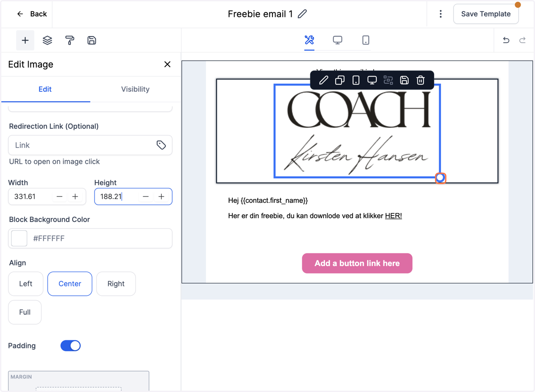Decrease the Width value
The height and width of the screenshot is (392, 535).
tap(59, 196)
